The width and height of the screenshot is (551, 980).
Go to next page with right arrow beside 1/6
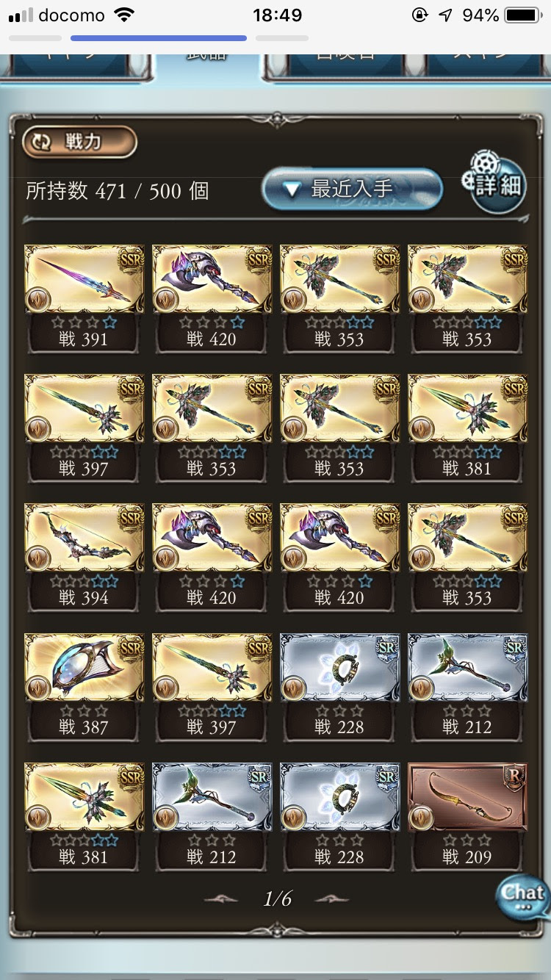331,898
